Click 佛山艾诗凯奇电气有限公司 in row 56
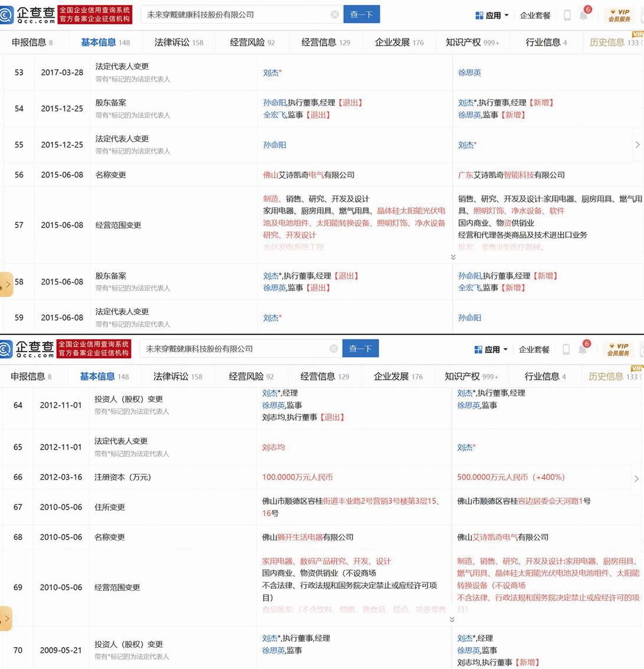The image size is (644, 669). 309,175
